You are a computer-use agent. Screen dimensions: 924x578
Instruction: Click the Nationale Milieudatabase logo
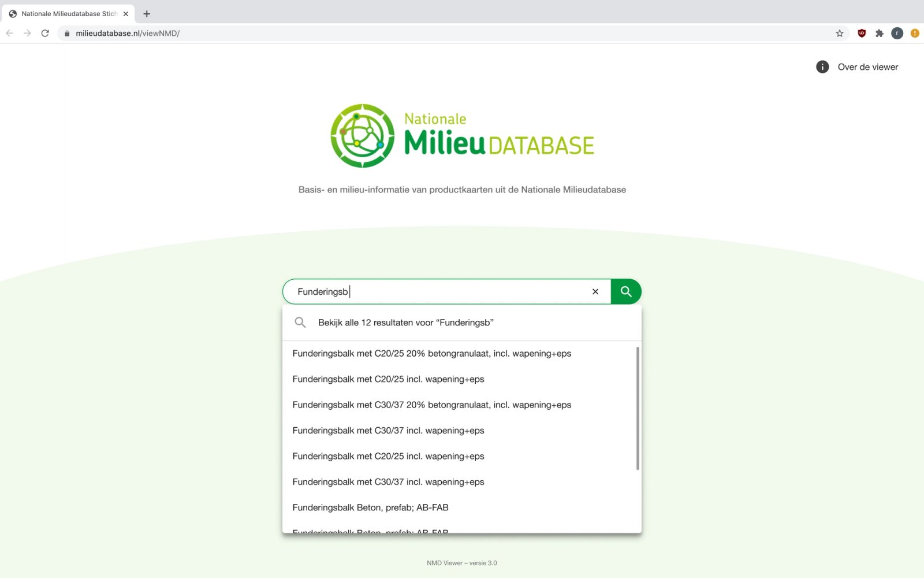[462, 136]
